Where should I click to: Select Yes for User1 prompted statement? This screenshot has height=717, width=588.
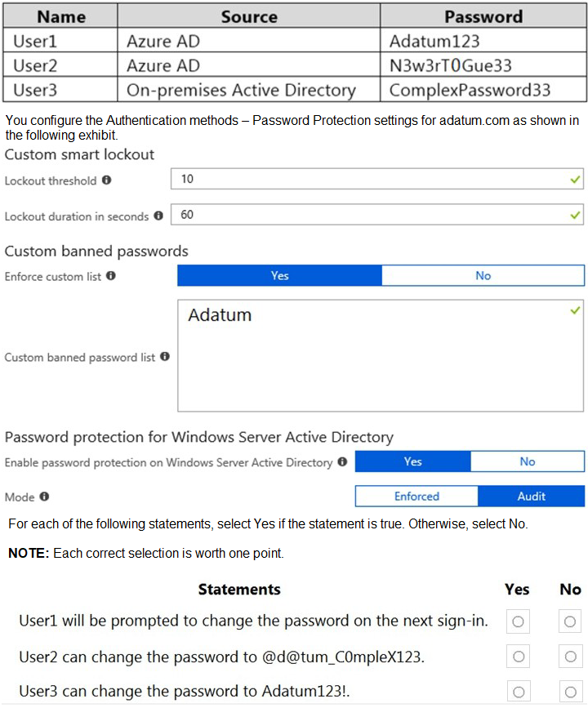tap(518, 621)
